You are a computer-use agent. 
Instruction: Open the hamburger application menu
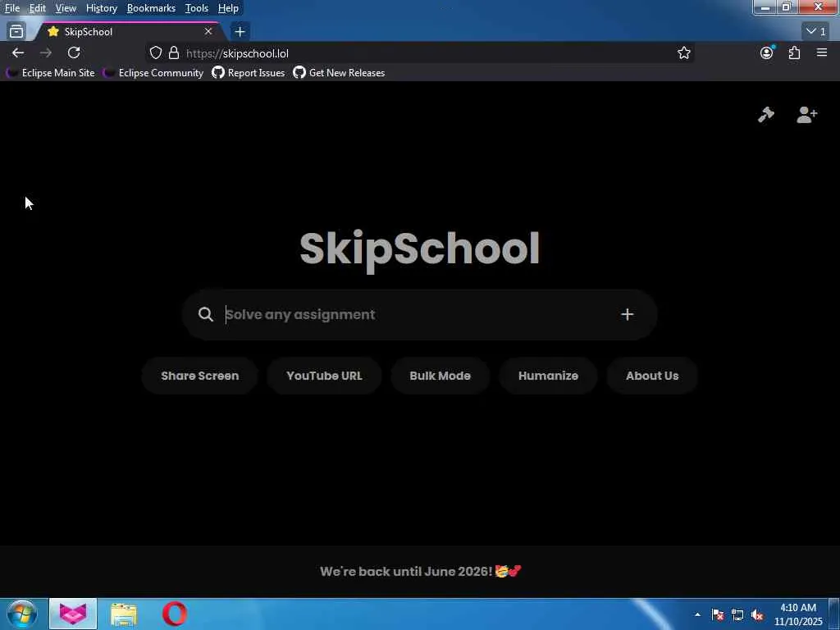[822, 52]
